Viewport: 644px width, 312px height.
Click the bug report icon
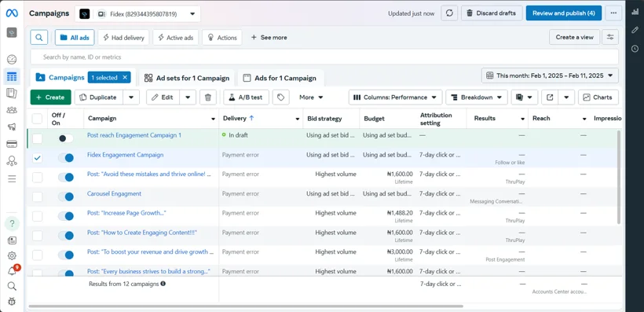point(12,301)
